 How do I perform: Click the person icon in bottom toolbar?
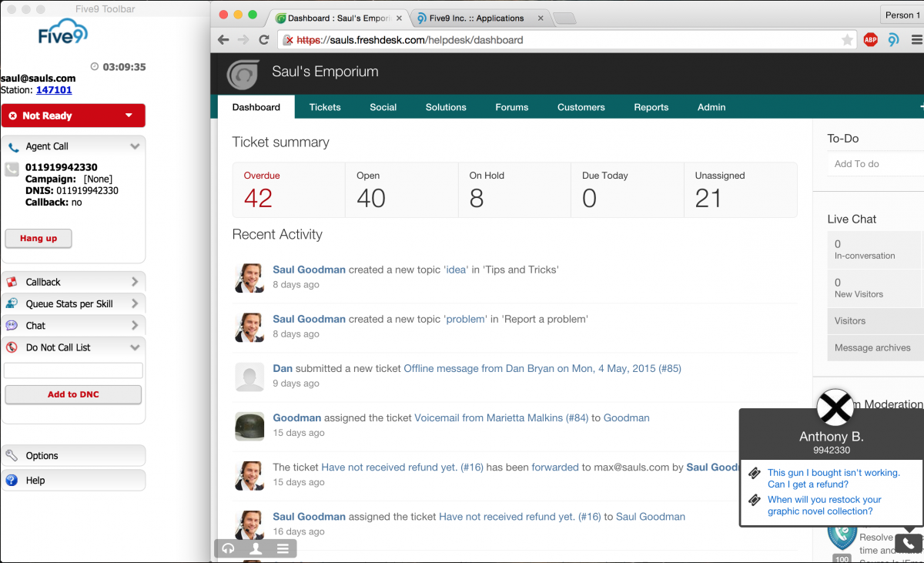pyautogui.click(x=256, y=548)
